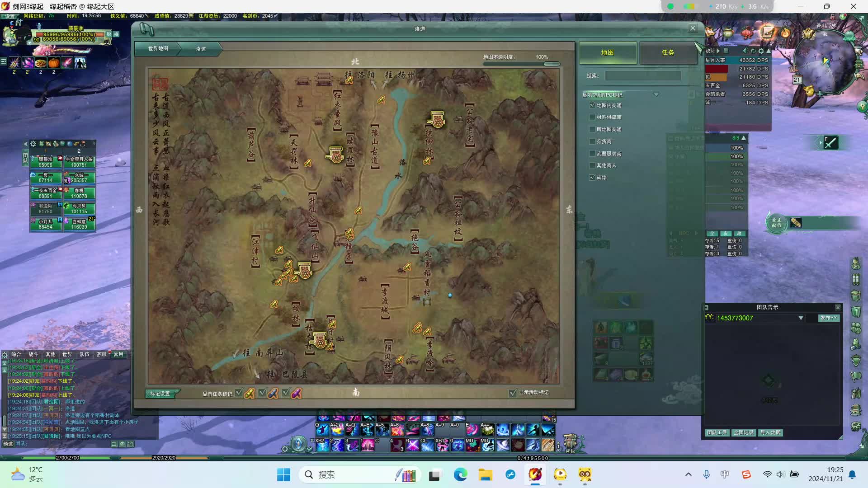Show hidden system tray icons
This screenshot has width=868, height=488.
[688, 474]
